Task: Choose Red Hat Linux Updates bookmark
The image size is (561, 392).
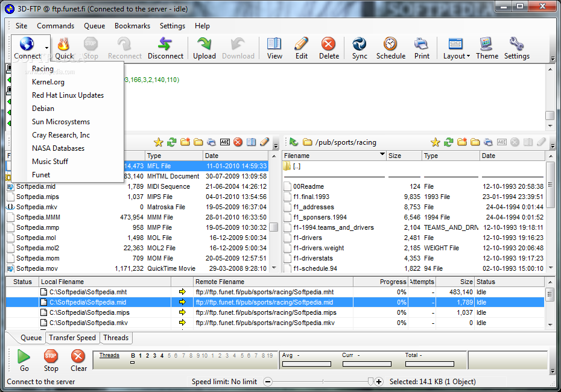Action: coord(68,95)
